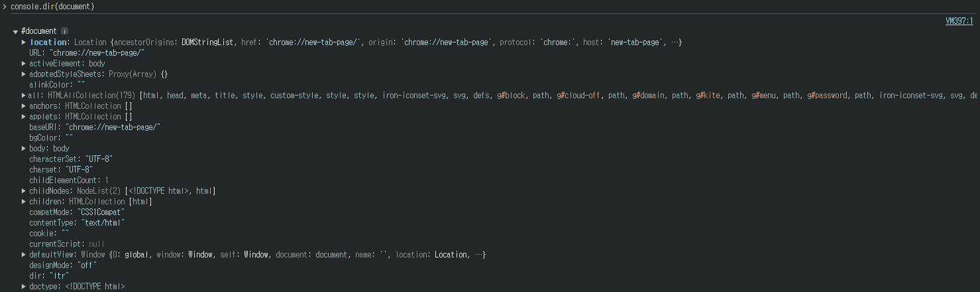Click the info icon beside #document
This screenshot has height=292, width=980.
coord(64,31)
